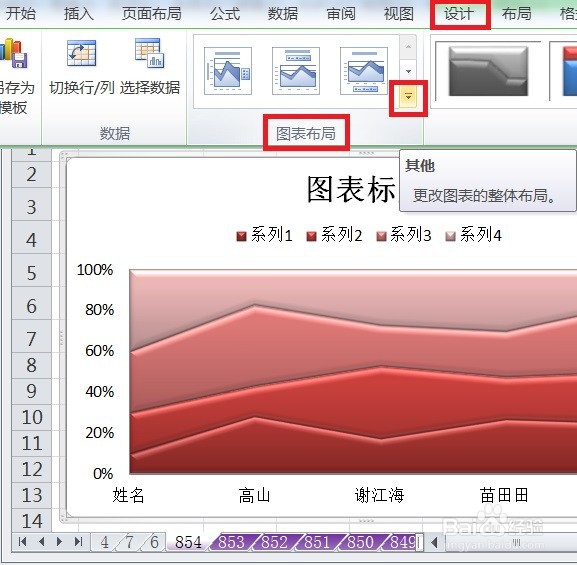Click horizontal scrollbar left arrow
Viewport: 577px width, 565px height.
pyautogui.click(x=435, y=542)
